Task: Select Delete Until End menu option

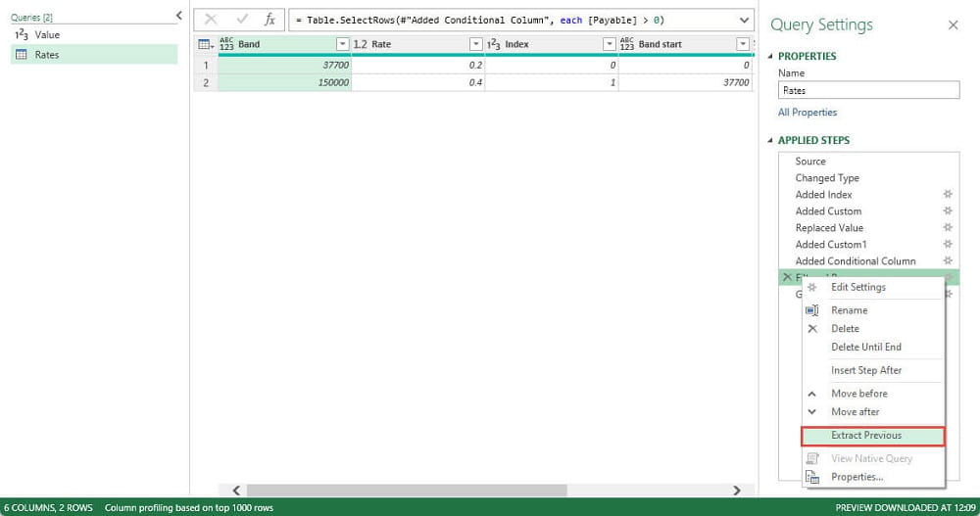Action: click(x=866, y=347)
